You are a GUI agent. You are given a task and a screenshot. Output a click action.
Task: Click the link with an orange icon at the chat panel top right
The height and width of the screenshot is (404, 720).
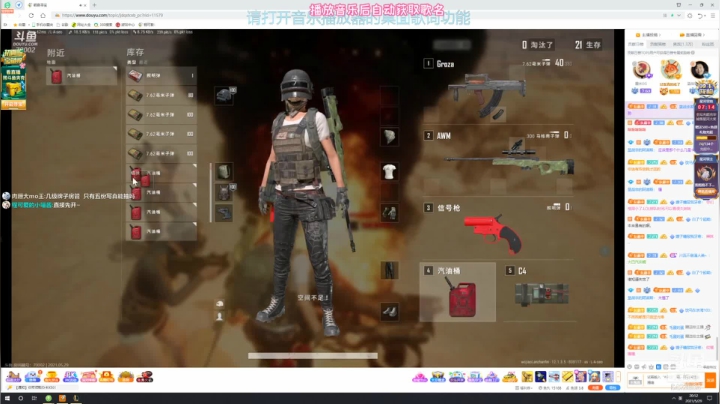pos(692,35)
